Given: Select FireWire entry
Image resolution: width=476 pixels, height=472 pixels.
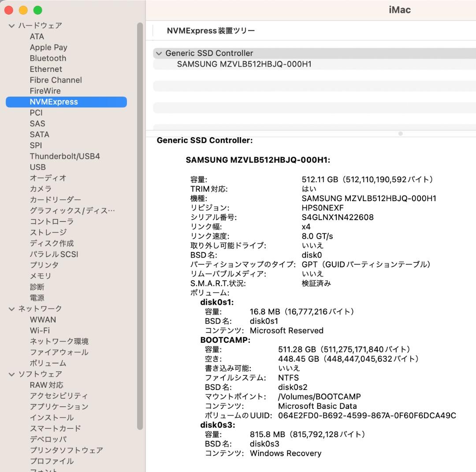Looking at the screenshot, I should [45, 91].
